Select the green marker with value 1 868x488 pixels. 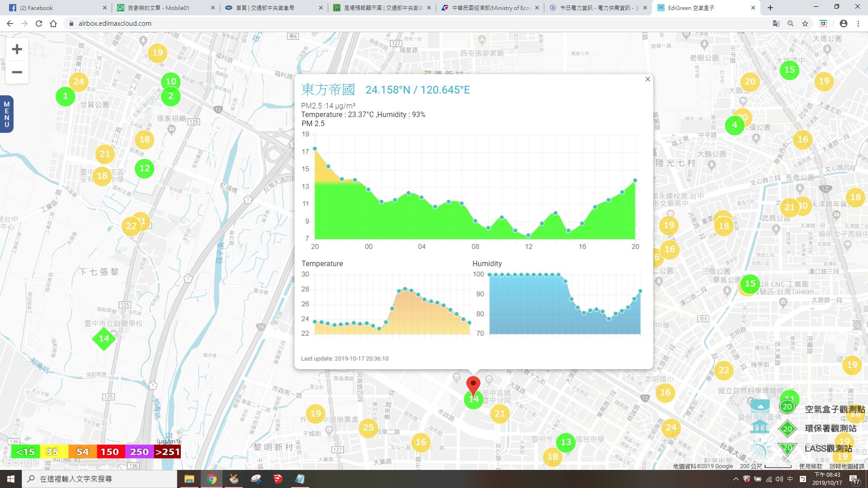(x=66, y=96)
